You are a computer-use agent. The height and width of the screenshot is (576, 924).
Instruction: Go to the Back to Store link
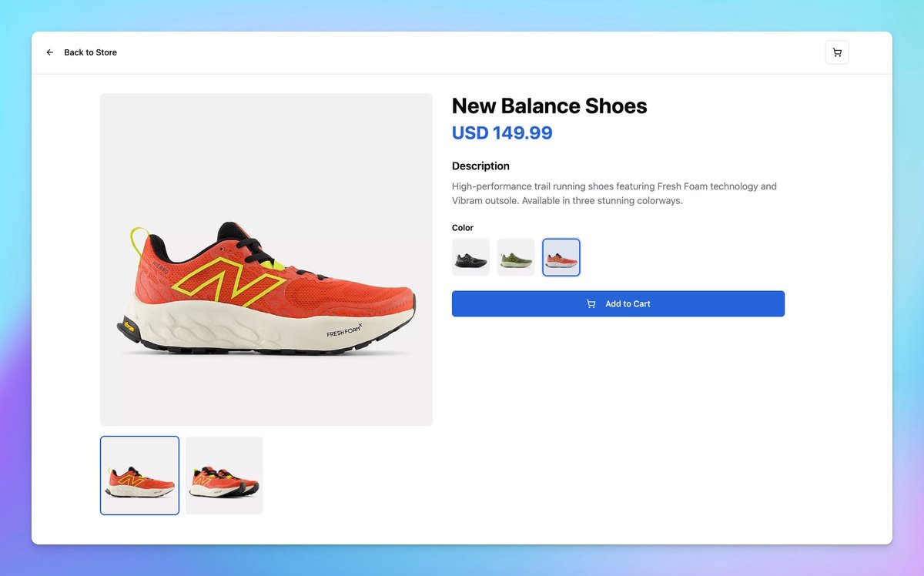click(81, 52)
